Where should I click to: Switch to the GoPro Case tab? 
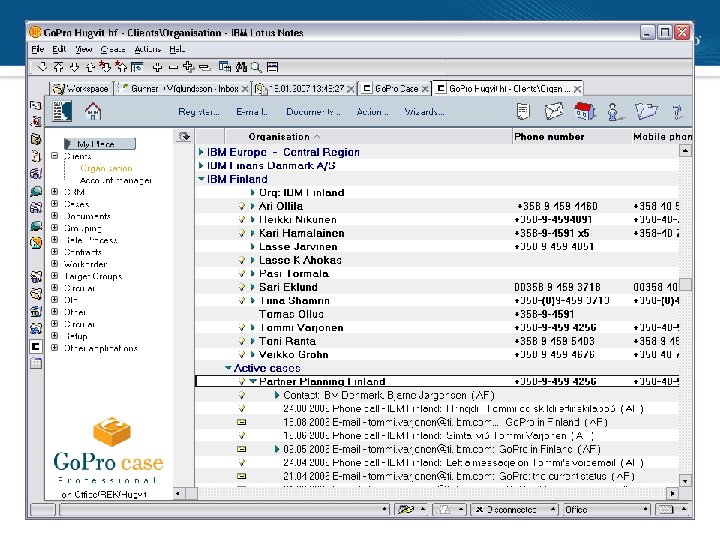396,88
